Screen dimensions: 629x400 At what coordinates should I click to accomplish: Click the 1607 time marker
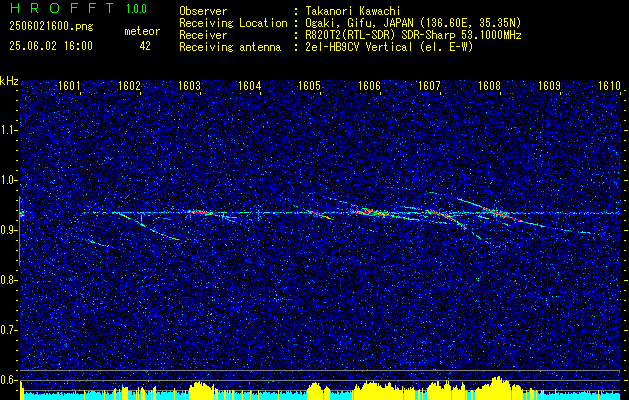tap(429, 85)
